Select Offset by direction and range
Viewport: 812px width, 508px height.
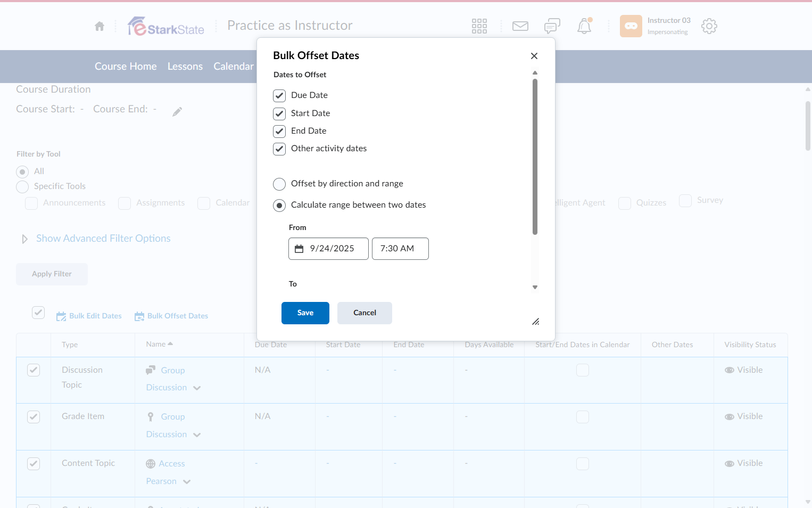pyautogui.click(x=279, y=184)
